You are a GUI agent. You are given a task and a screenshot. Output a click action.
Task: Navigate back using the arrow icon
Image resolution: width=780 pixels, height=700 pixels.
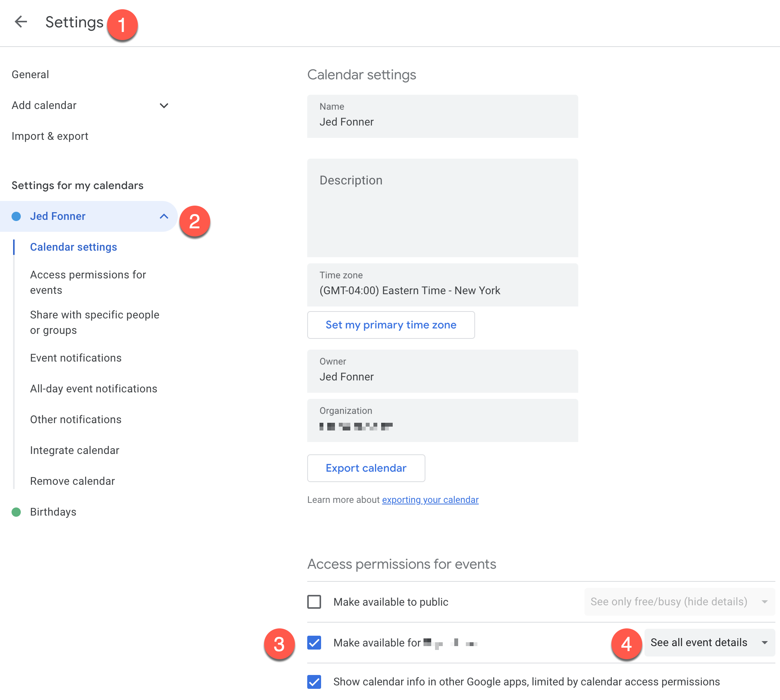point(21,22)
